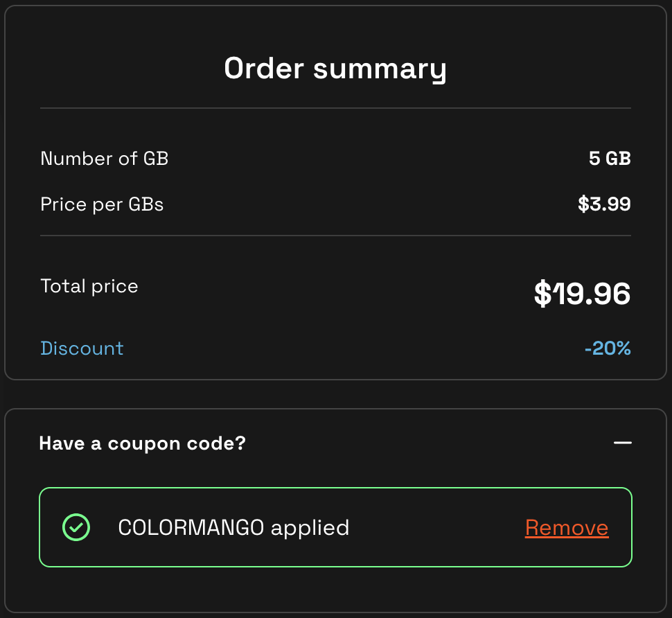
Task: Click the -20% discount value
Action: click(x=607, y=348)
